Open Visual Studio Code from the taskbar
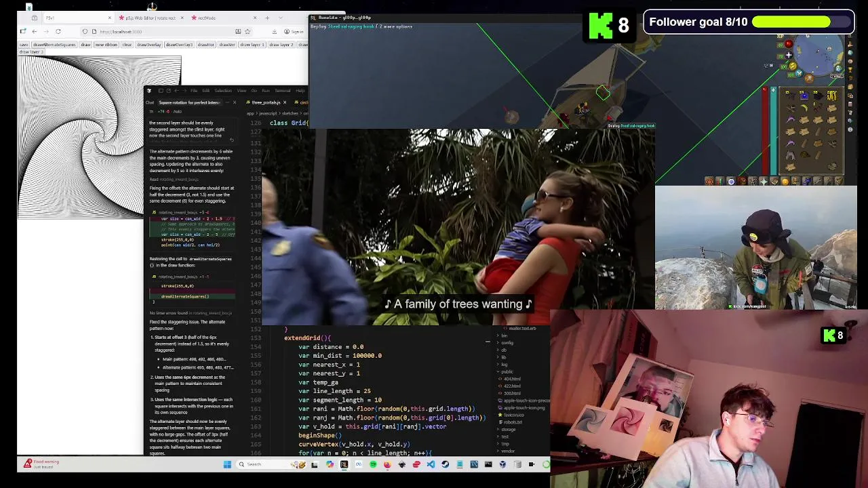This screenshot has height=488, width=868. [431, 464]
